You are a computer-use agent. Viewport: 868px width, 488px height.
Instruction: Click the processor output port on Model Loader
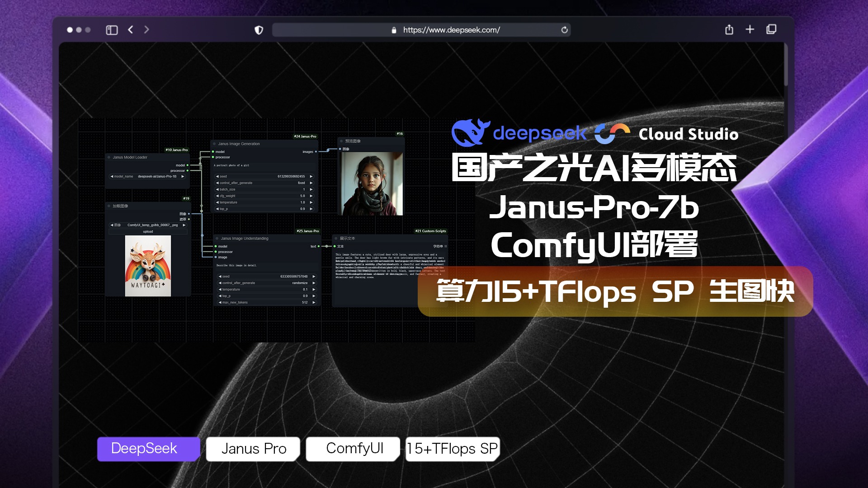click(188, 170)
